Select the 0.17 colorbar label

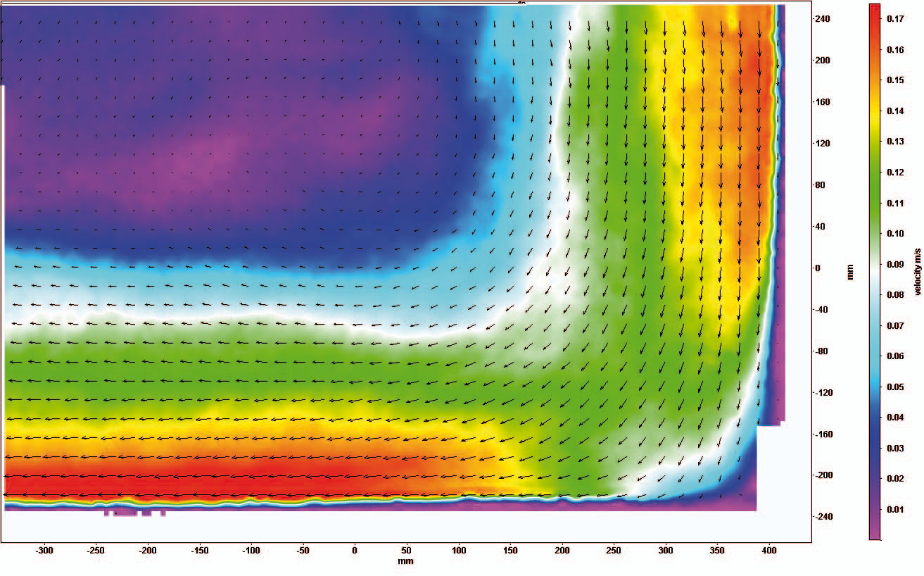894,20
